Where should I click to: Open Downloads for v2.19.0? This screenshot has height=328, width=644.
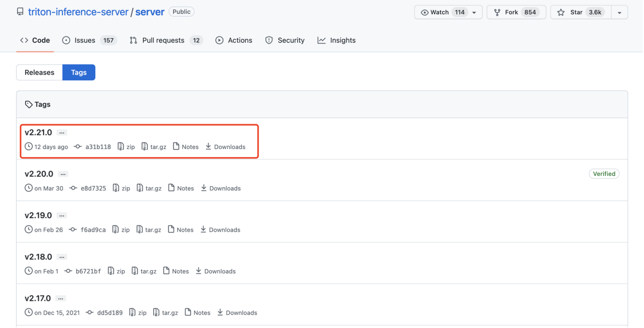point(220,230)
